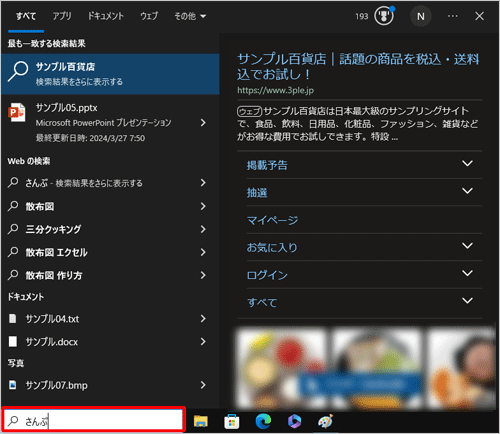Expand arrow for 散布図 suggestion

pos(203,206)
